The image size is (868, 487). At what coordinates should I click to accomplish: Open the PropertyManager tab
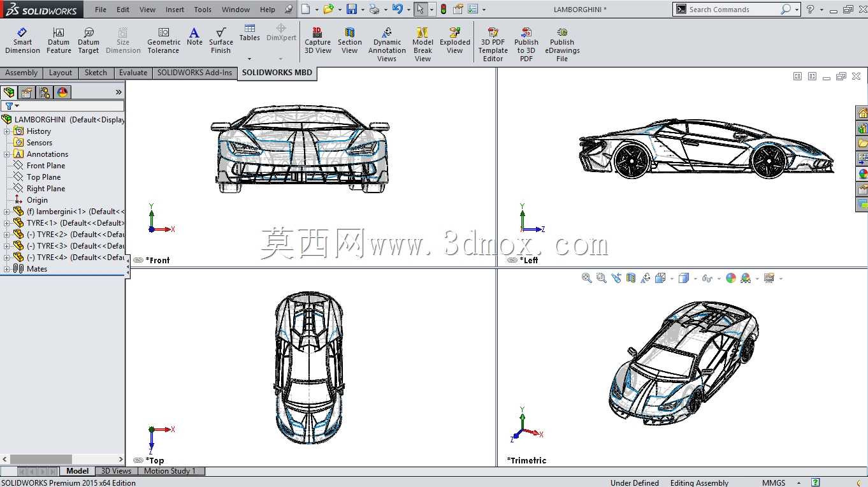click(27, 92)
